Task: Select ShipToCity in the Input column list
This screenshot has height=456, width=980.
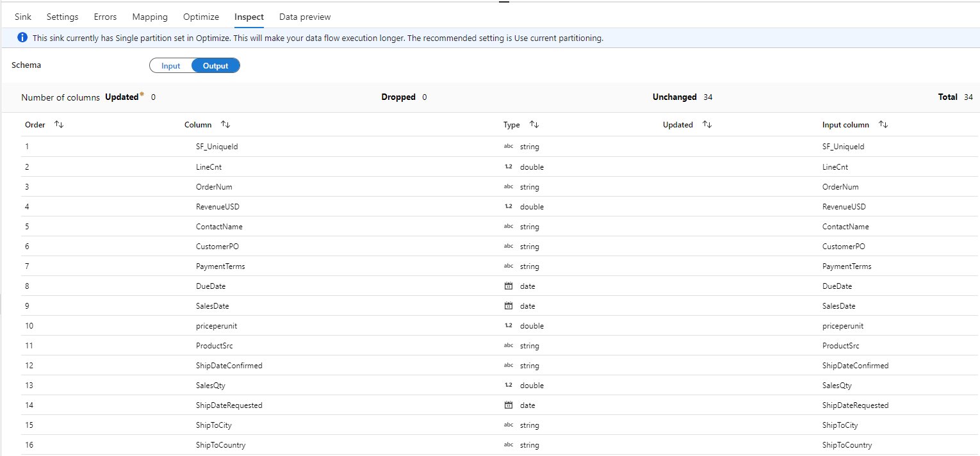Action: (x=840, y=425)
